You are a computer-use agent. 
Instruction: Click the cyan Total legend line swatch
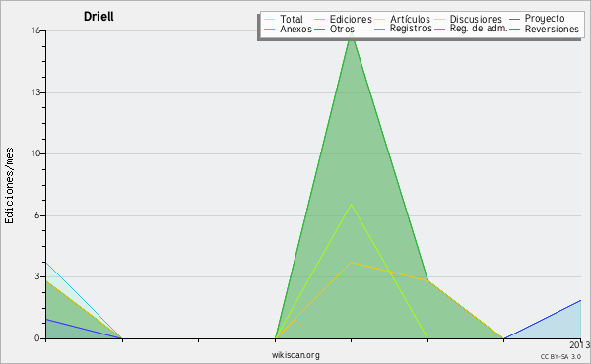(x=270, y=19)
